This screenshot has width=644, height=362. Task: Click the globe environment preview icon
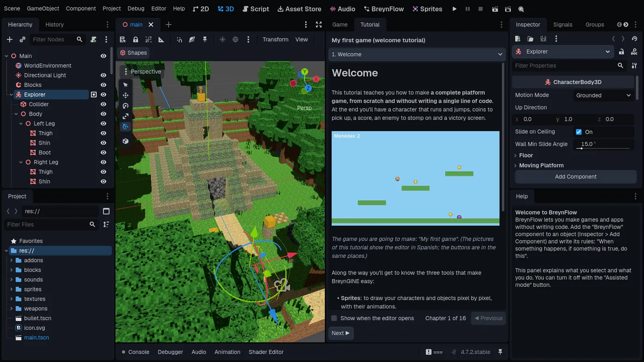236,40
